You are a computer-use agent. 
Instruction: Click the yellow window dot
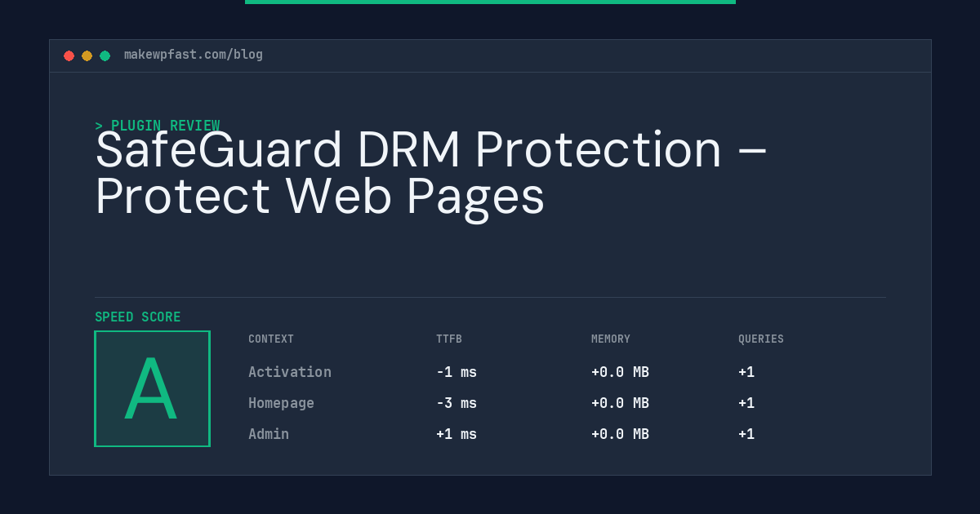(87, 55)
